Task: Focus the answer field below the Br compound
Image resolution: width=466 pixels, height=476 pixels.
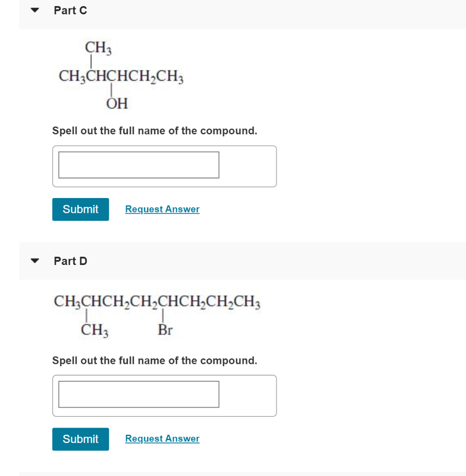Action: pos(139,395)
